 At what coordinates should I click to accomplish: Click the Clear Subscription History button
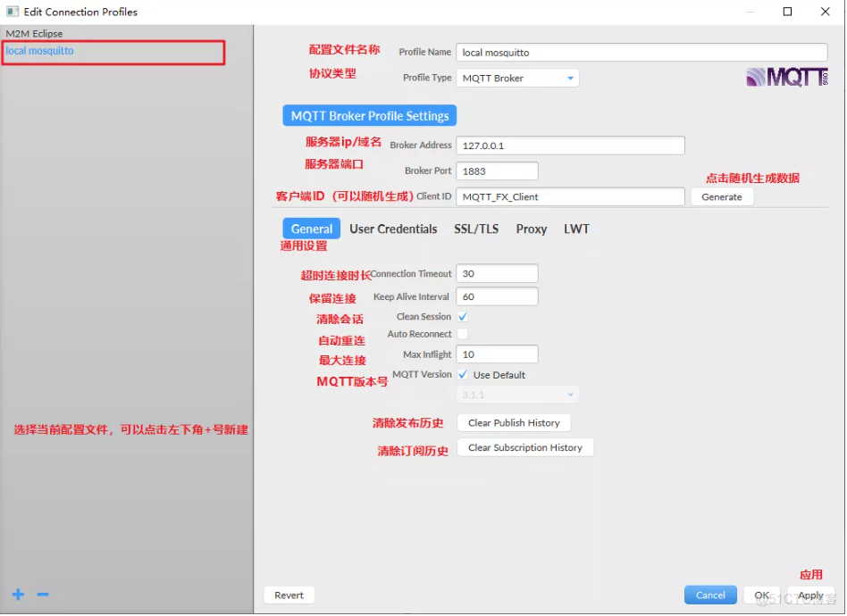(525, 448)
